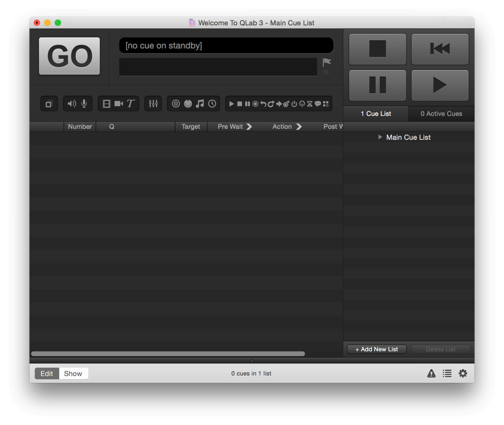
Task: Insert a Video cue using filmstrip icon
Action: tap(107, 104)
